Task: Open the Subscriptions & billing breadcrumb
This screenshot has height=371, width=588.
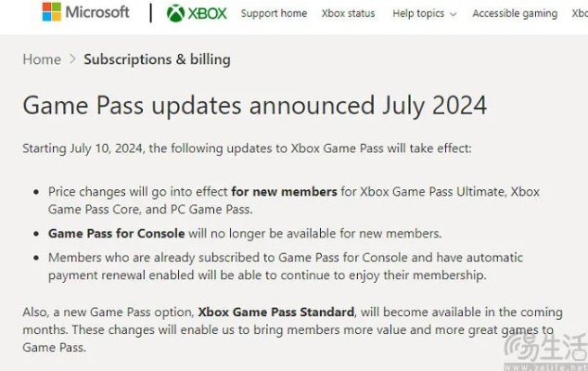Action: click(157, 59)
